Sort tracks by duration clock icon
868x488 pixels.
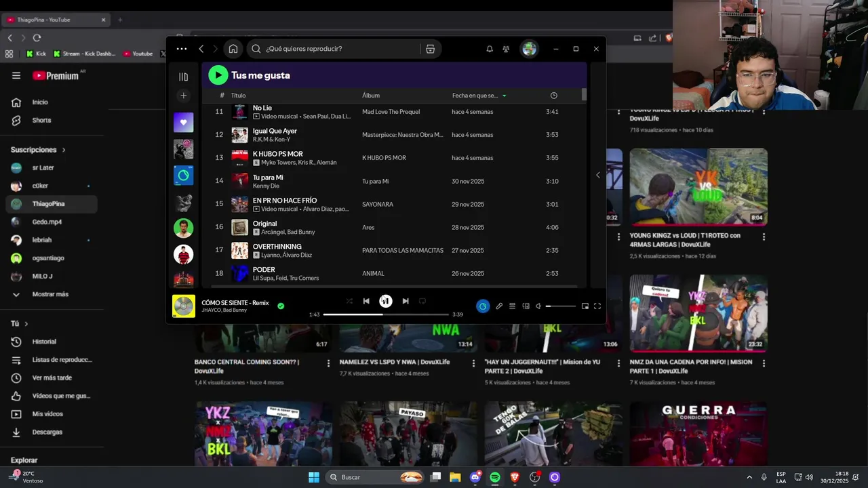(x=554, y=96)
